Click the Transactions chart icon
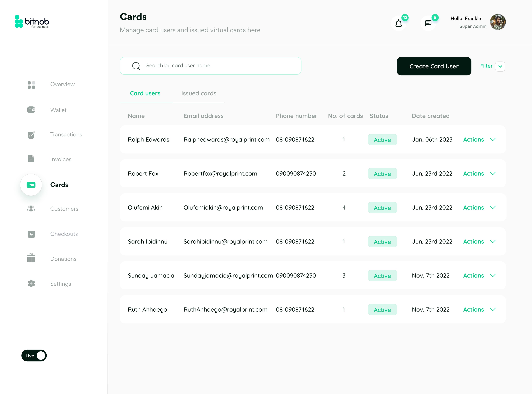This screenshot has width=532, height=394. coord(31,135)
